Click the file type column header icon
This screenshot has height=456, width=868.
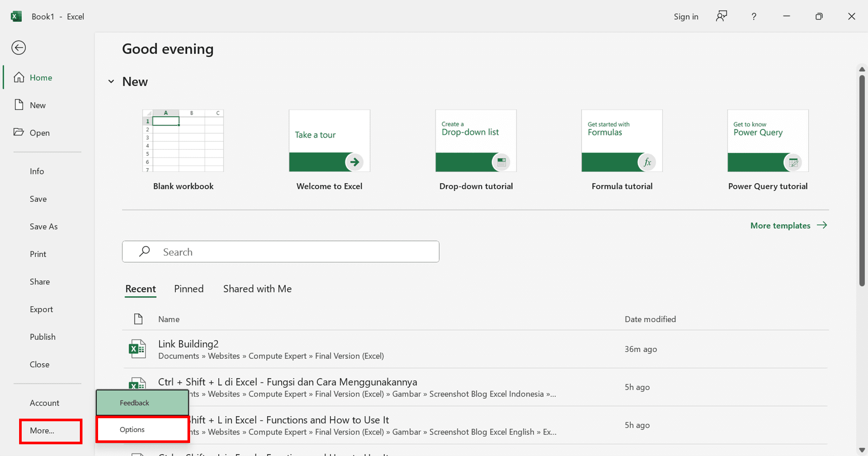[x=138, y=319]
